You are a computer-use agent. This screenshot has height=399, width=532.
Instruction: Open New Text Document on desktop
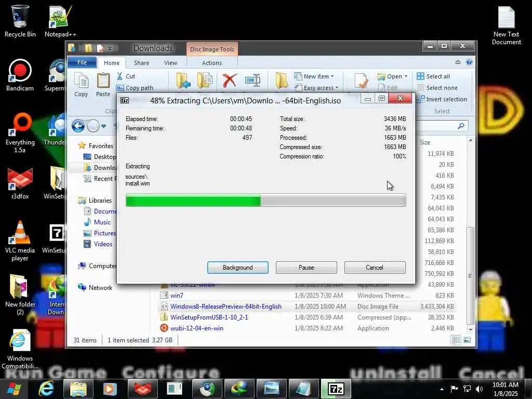tap(506, 26)
